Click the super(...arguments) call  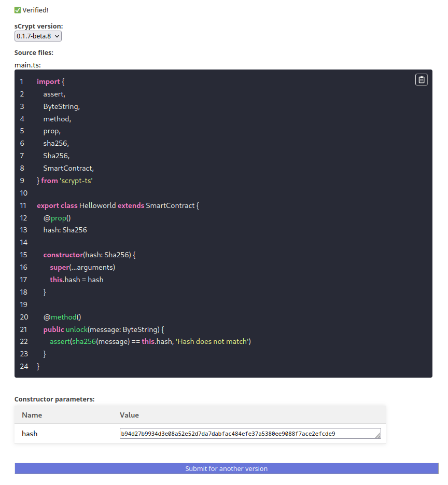click(82, 267)
